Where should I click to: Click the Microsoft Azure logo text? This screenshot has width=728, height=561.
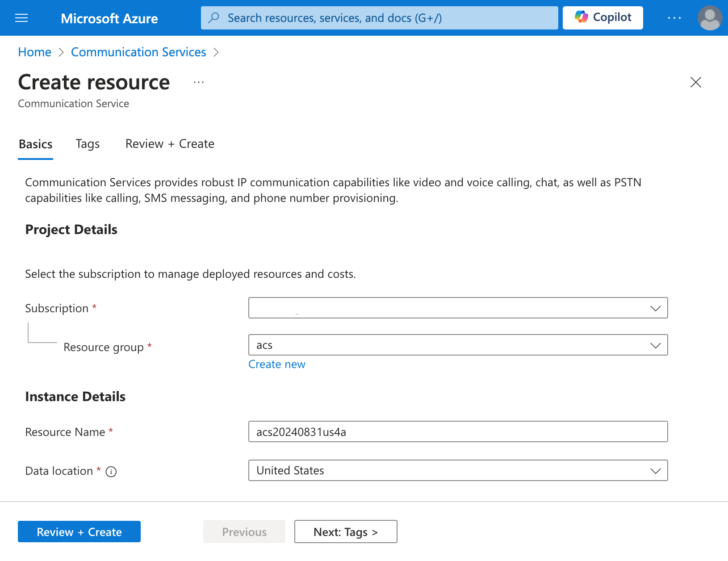coord(109,18)
